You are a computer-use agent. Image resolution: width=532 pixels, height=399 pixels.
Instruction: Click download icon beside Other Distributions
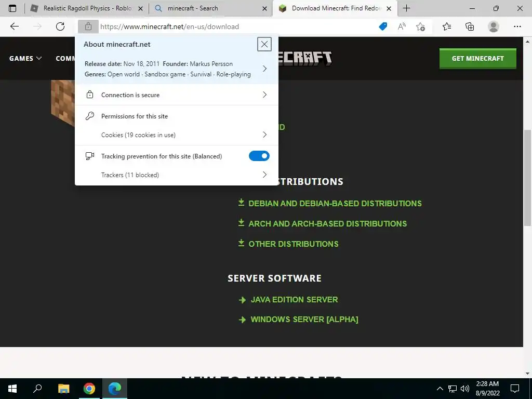coord(241,243)
